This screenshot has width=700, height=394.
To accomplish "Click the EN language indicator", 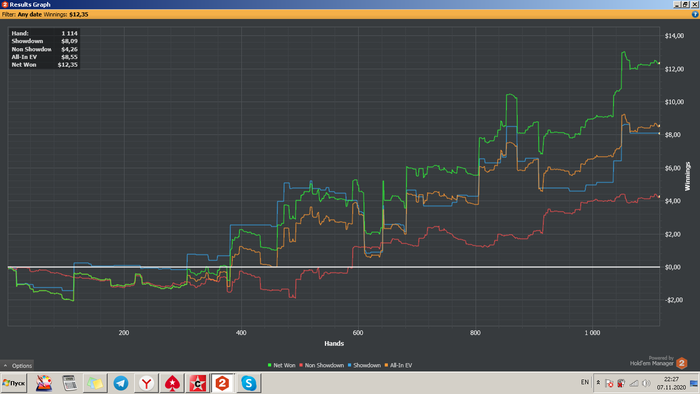I will (584, 382).
